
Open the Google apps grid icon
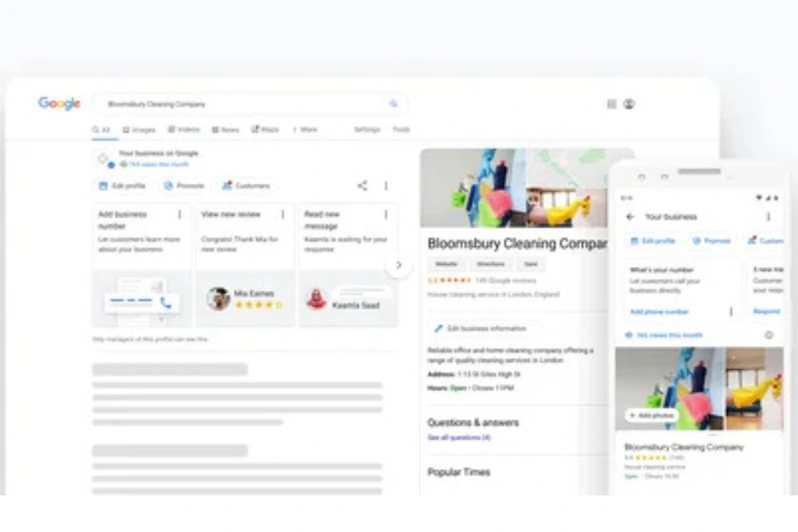(x=612, y=104)
